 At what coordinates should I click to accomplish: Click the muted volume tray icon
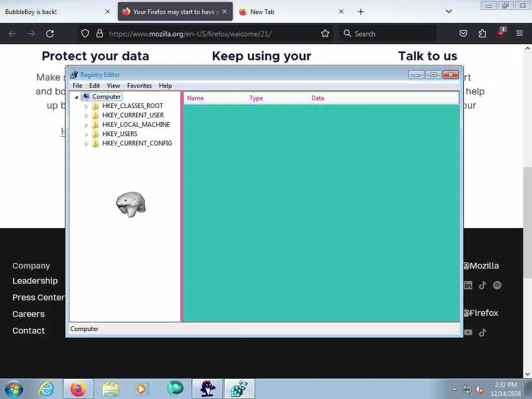click(480, 390)
